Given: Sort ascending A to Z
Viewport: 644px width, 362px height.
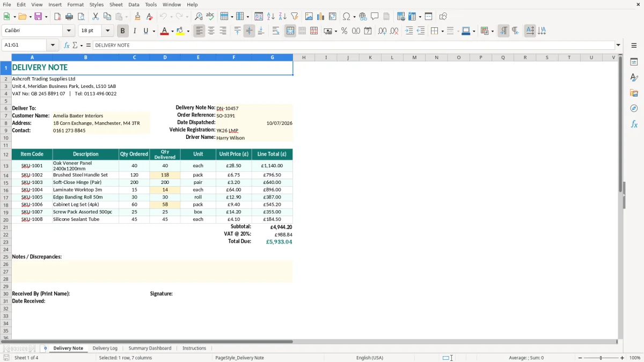Looking at the screenshot, I should tap(271, 17).
